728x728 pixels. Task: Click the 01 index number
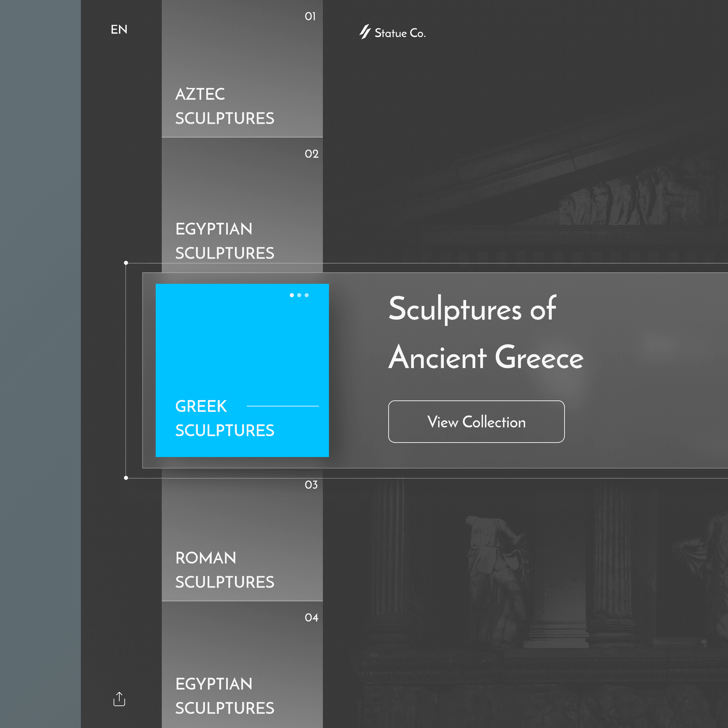(x=310, y=17)
